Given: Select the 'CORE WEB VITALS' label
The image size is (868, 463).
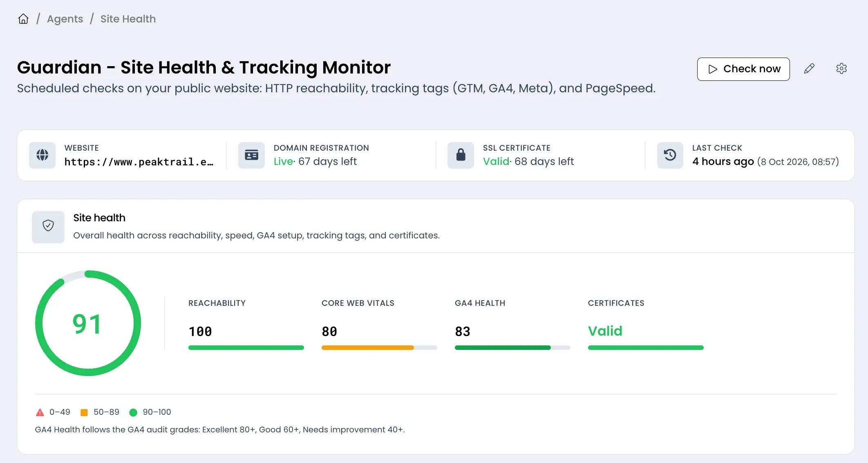Looking at the screenshot, I should tap(358, 303).
